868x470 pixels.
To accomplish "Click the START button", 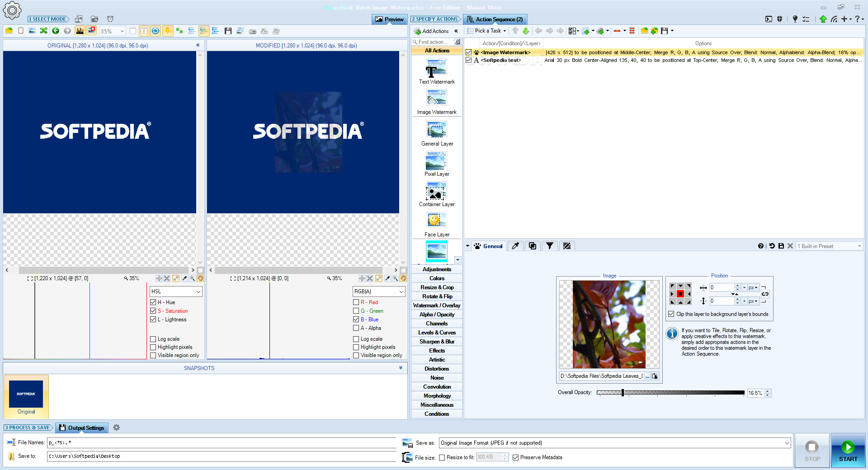I will pos(848,451).
